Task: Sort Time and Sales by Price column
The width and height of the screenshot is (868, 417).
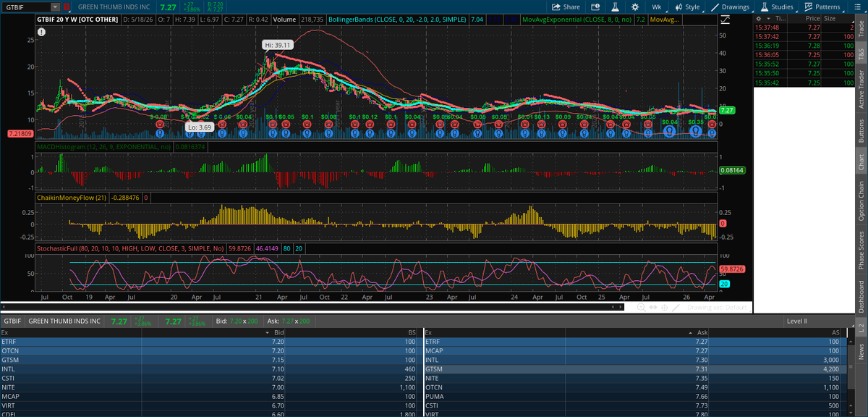Action: pos(812,17)
